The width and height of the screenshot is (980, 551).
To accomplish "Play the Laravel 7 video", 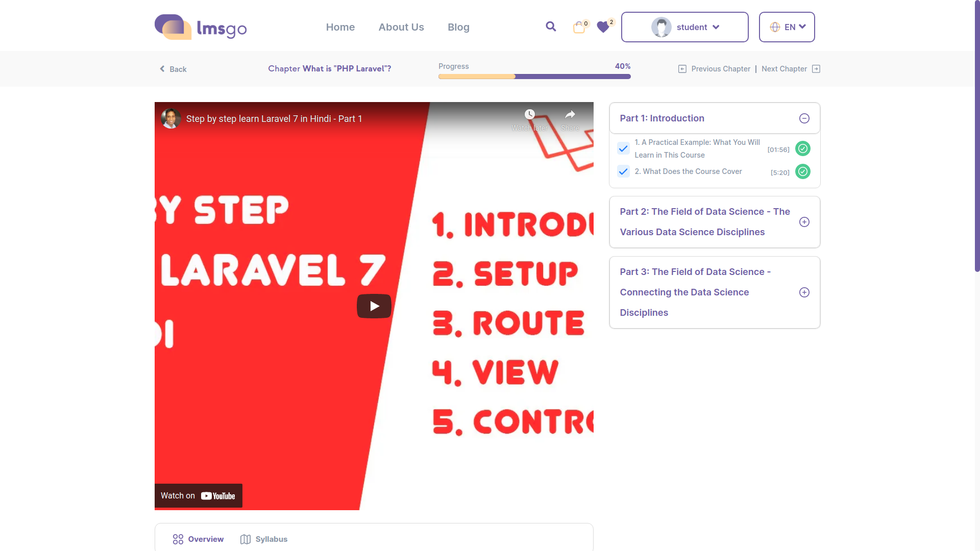I will (374, 306).
